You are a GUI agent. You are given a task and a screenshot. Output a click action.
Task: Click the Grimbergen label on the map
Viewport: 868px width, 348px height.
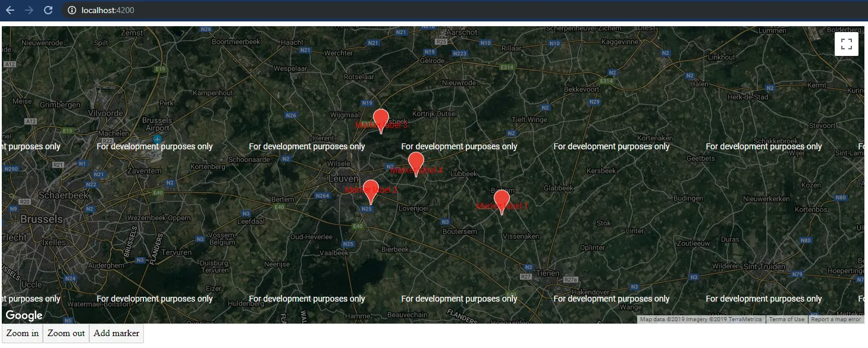60,105
